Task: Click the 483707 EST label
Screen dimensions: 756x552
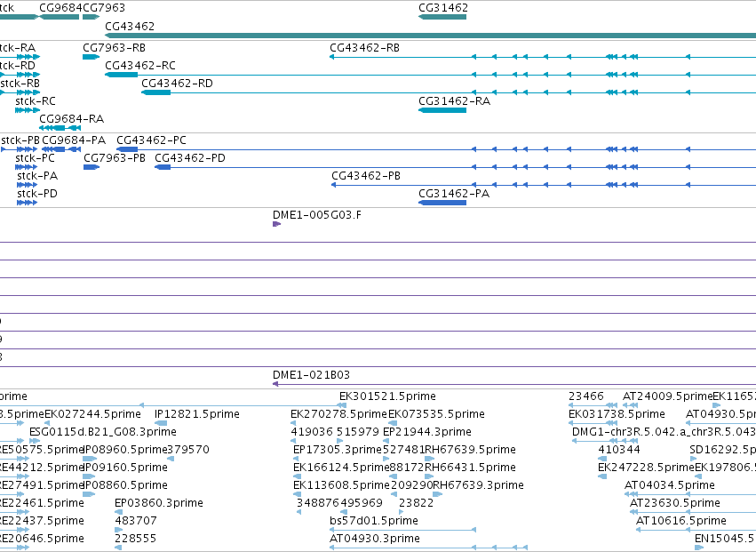Action: [136, 522]
